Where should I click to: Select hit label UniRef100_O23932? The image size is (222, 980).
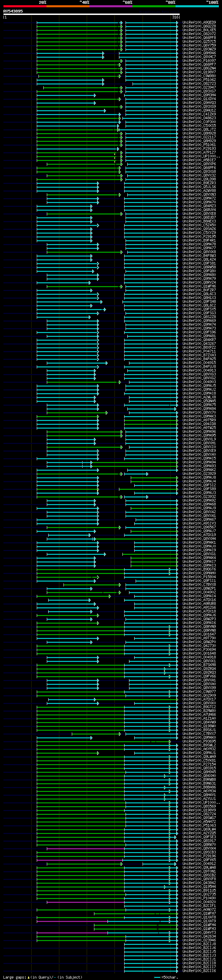(199, 496)
